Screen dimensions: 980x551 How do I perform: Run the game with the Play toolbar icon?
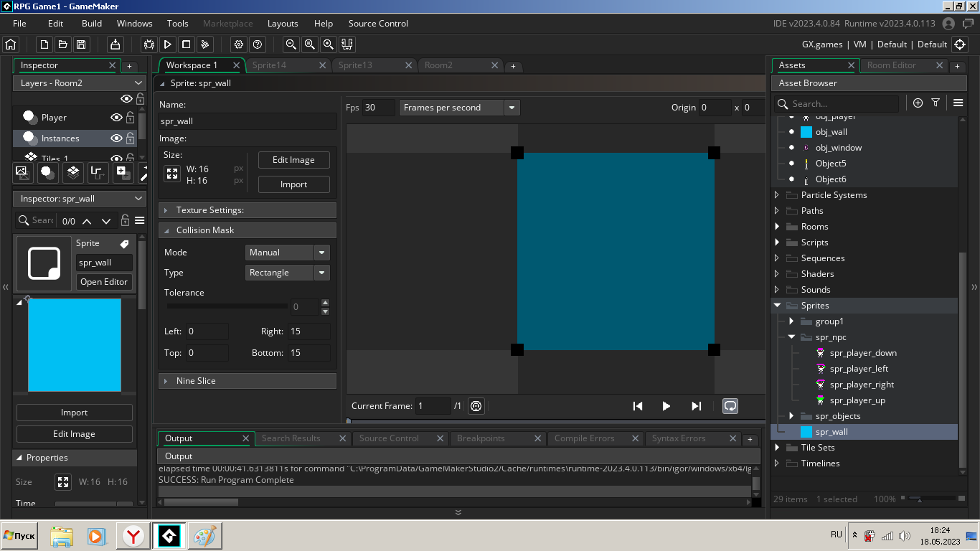(x=167, y=44)
